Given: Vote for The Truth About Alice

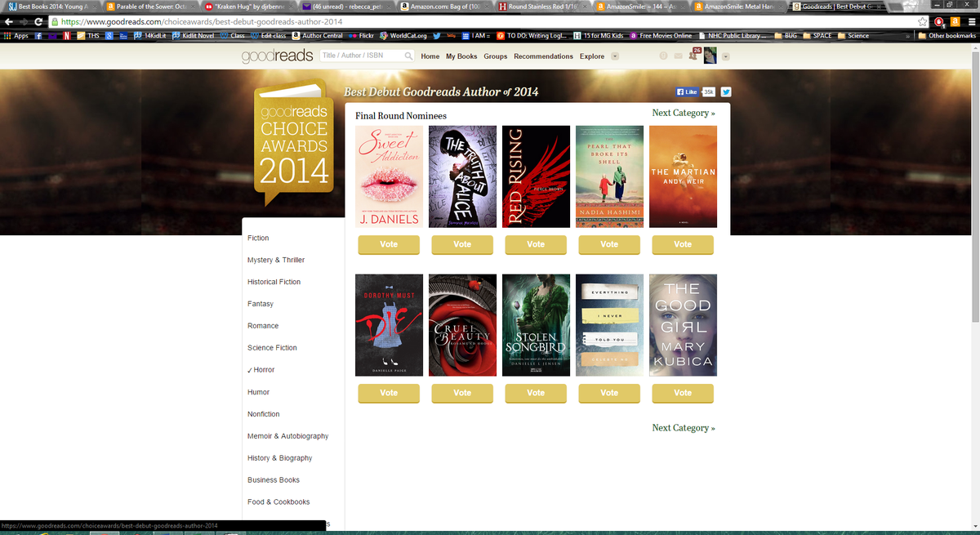Looking at the screenshot, I should [x=462, y=244].
